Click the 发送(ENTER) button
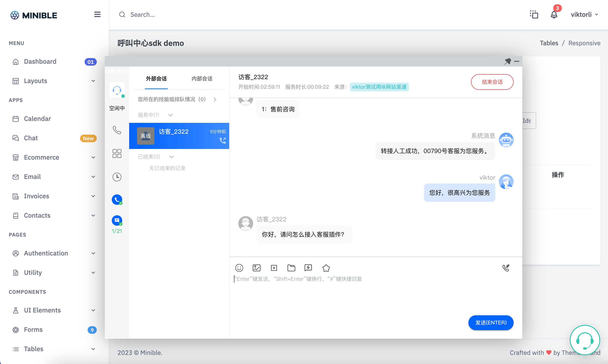Screen dimensions: 608x364 click(491, 322)
